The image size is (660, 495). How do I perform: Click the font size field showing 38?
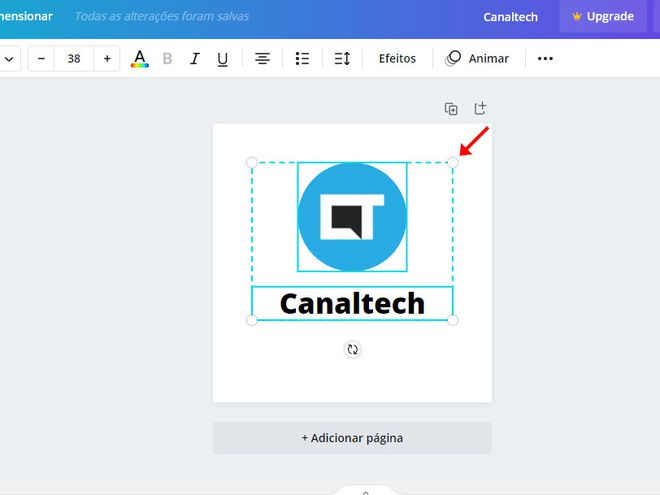point(74,59)
